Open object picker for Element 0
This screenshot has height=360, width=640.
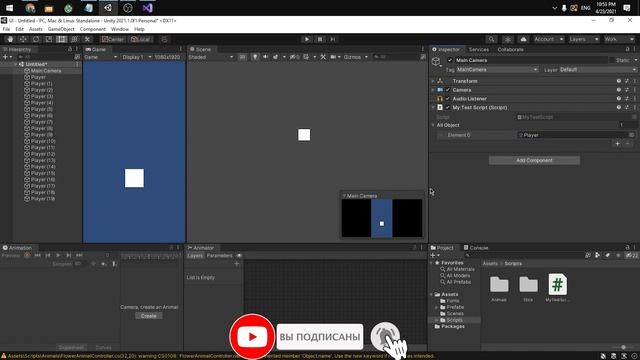[x=631, y=135]
